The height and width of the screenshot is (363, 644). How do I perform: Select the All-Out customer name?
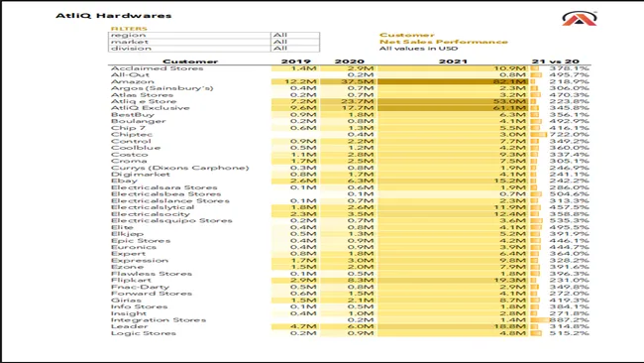point(130,74)
